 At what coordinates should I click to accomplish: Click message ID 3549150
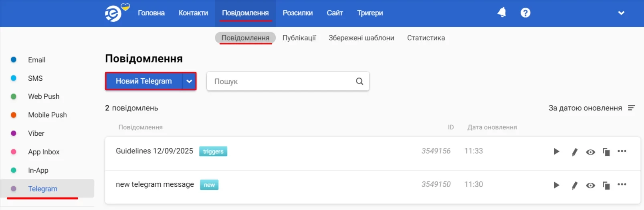[x=436, y=184]
